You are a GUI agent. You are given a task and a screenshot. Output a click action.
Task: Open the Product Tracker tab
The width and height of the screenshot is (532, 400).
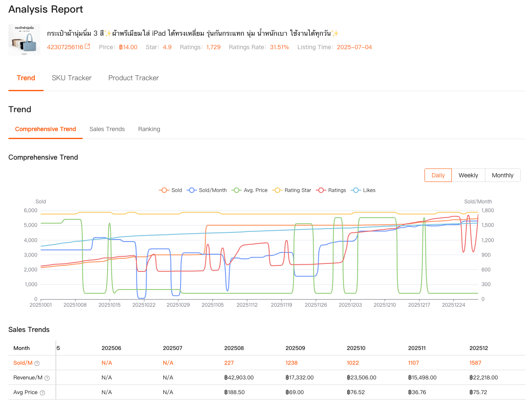tap(134, 78)
